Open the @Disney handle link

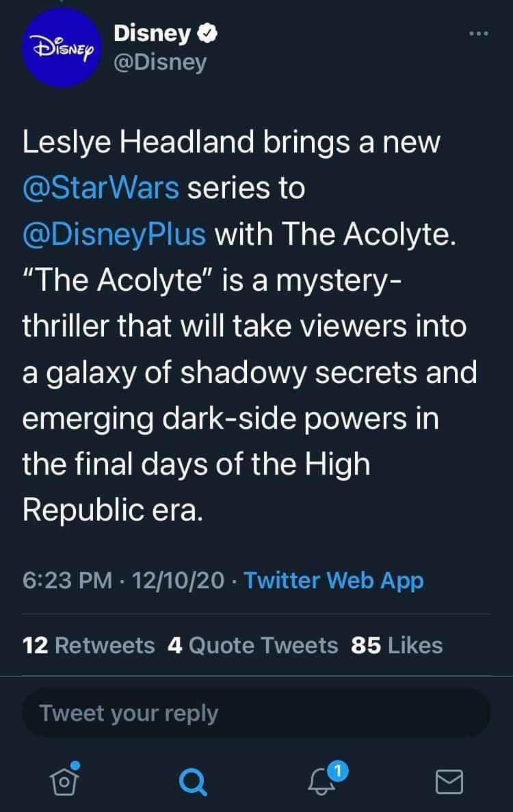click(x=159, y=62)
